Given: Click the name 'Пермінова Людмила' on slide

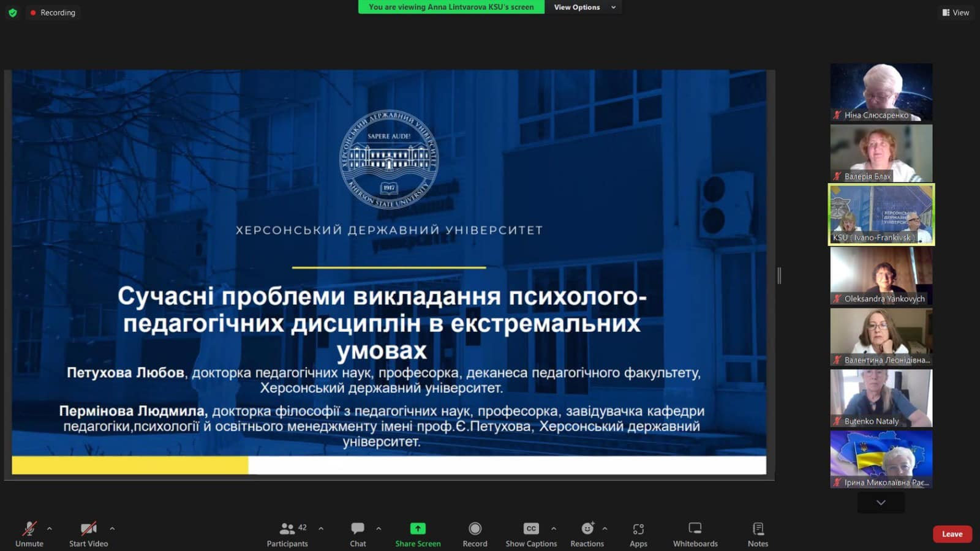Looking at the screenshot, I should tap(133, 411).
